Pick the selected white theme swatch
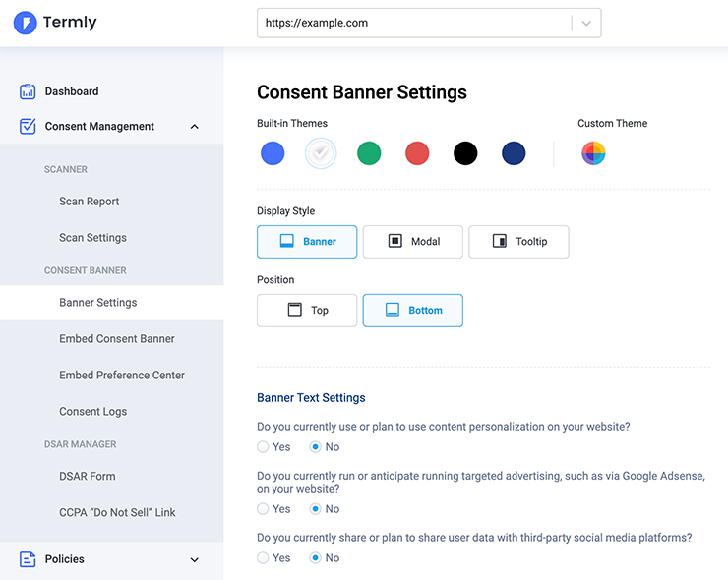 point(321,153)
